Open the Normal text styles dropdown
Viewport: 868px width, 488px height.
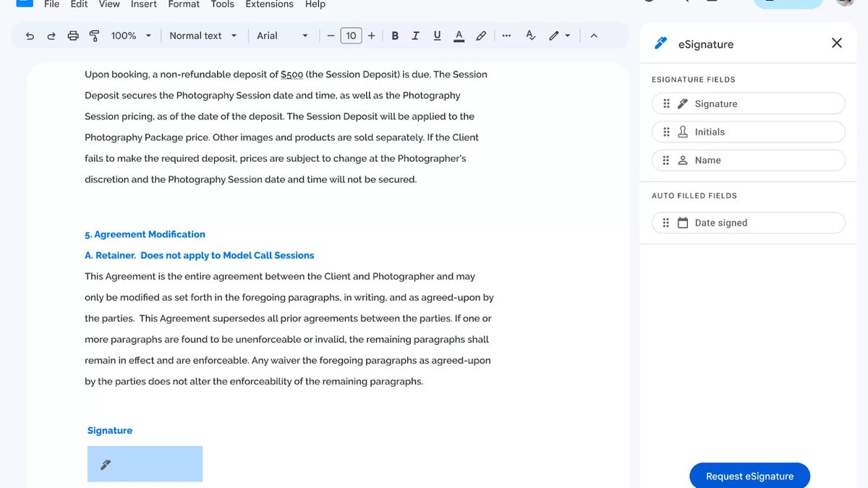203,35
